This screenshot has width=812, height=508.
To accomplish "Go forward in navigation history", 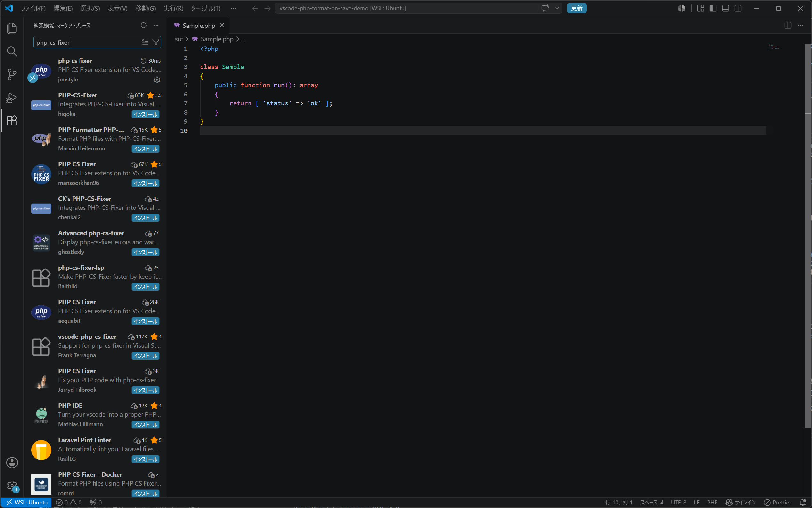I will coord(268,8).
